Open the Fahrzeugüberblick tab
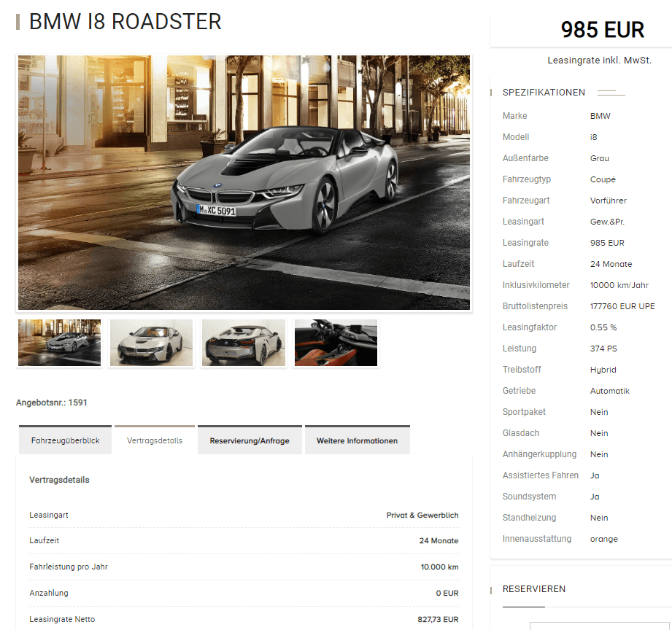This screenshot has height=630, width=672. click(x=65, y=440)
